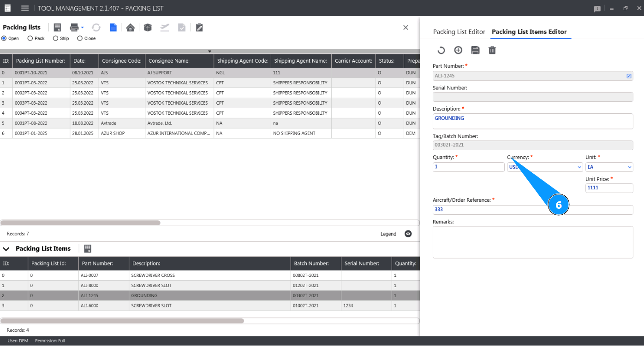Click into the Remarks text area
Viewport: 644px width, 346px height.
tap(533, 242)
